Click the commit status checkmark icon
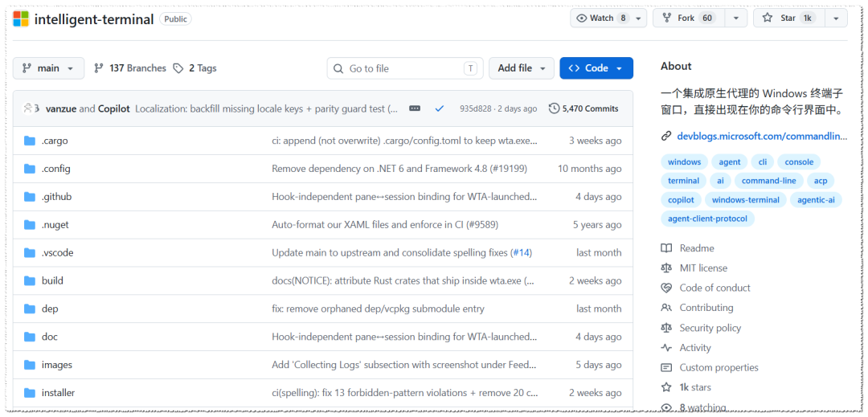Viewport: 868px width, 417px height. [440, 109]
